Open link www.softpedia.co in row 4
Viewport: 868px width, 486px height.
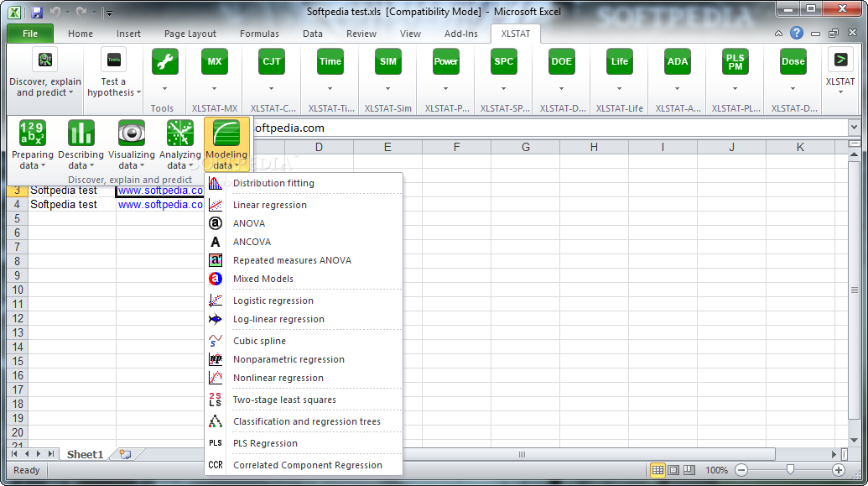[160, 205]
